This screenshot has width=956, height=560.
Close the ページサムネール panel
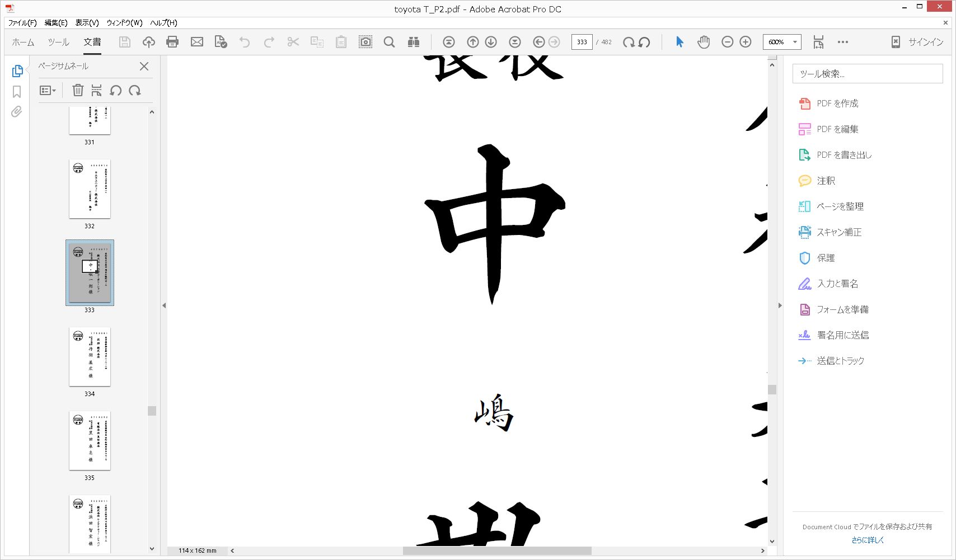[x=144, y=66]
